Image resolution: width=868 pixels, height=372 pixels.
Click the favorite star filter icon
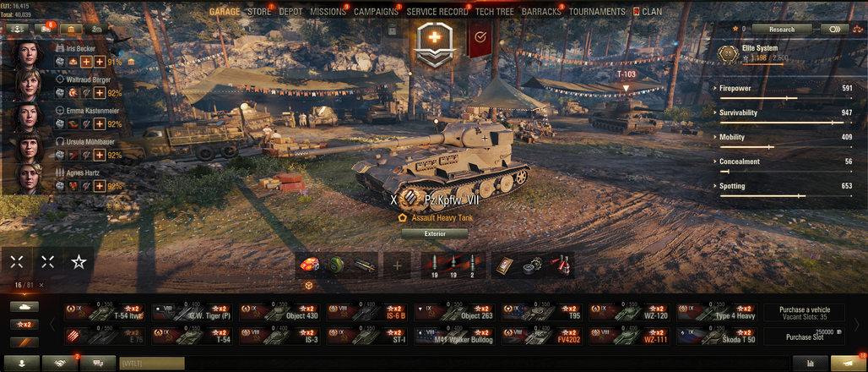[x=79, y=262]
